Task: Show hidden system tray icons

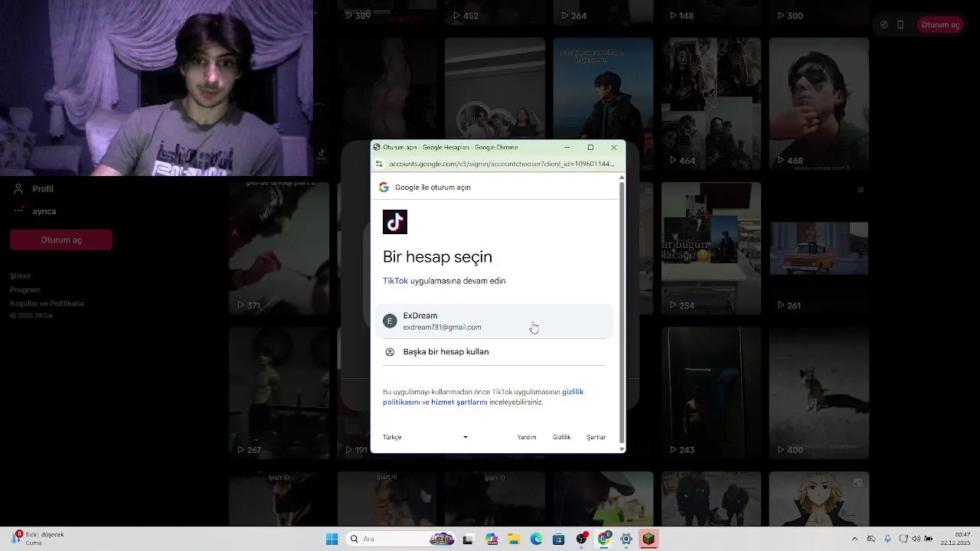Action: [854, 539]
